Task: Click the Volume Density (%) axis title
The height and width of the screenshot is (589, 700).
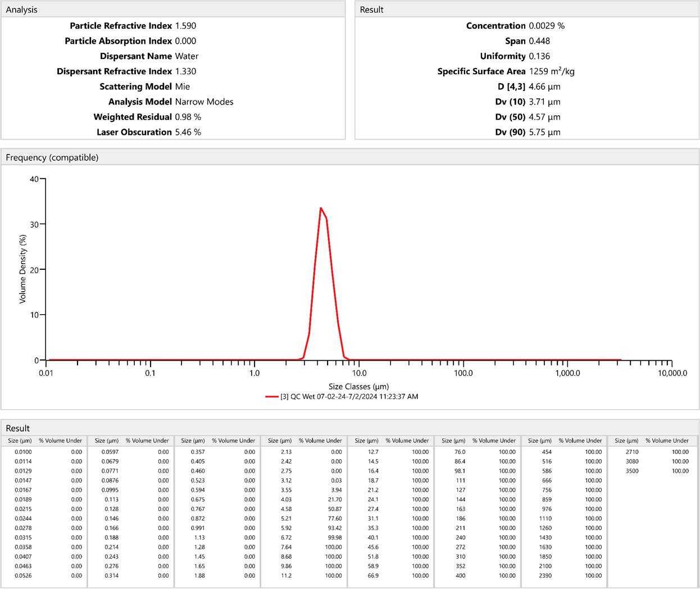Action: click(x=23, y=269)
